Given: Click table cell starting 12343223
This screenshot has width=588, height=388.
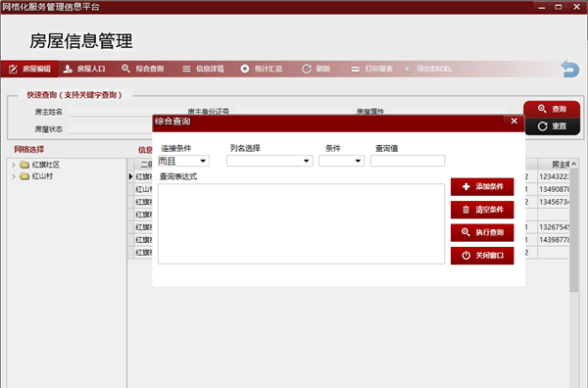Looking at the screenshot, I should pos(554,176).
